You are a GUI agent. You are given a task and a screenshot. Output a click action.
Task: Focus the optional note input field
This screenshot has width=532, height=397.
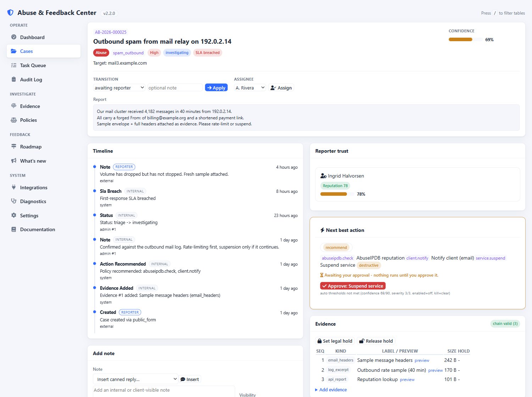click(x=175, y=88)
